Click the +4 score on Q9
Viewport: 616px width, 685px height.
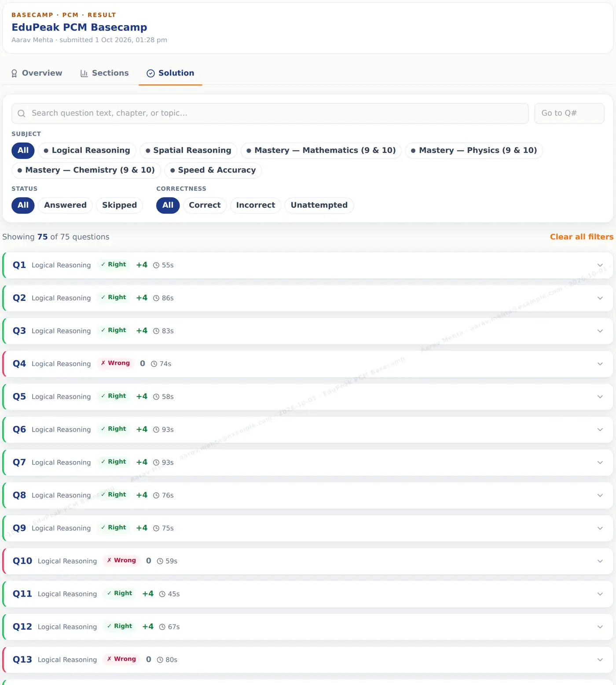click(142, 528)
